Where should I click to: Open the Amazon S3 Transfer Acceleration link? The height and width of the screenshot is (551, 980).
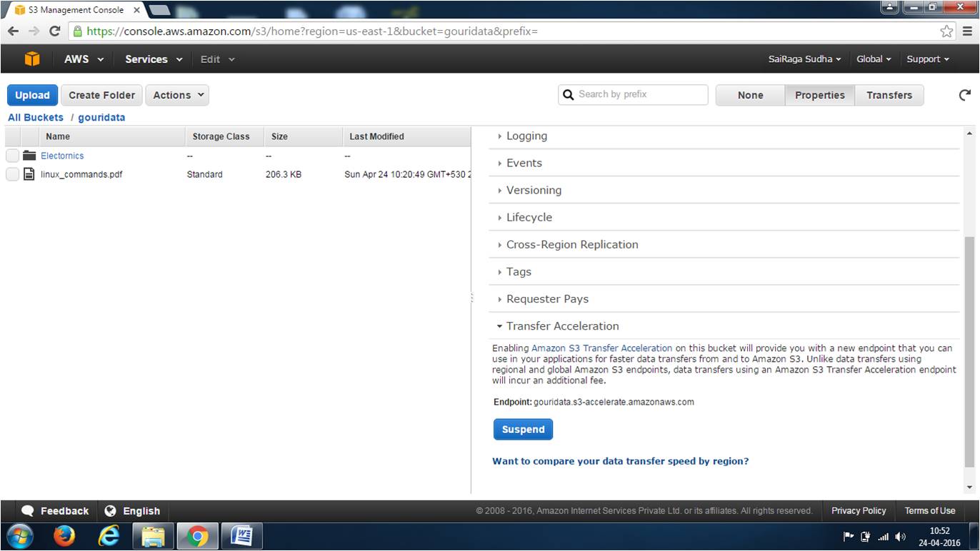pos(601,348)
